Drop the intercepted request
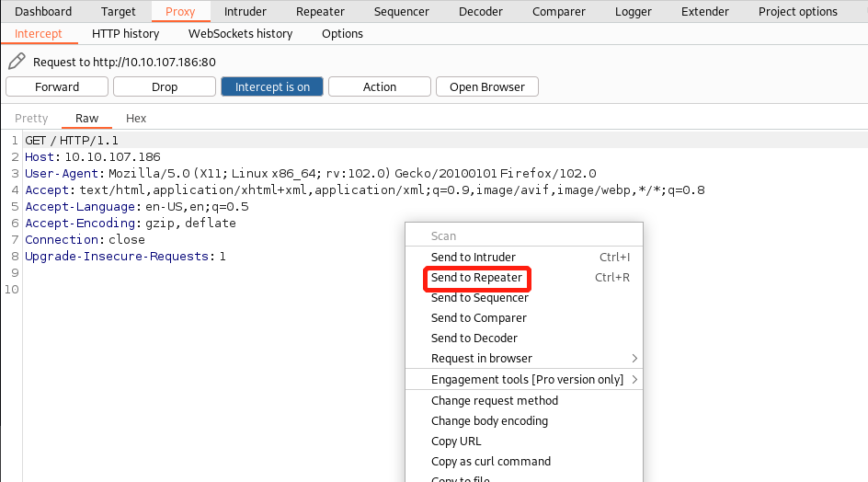Screen dimensions: 868x482 click(165, 86)
